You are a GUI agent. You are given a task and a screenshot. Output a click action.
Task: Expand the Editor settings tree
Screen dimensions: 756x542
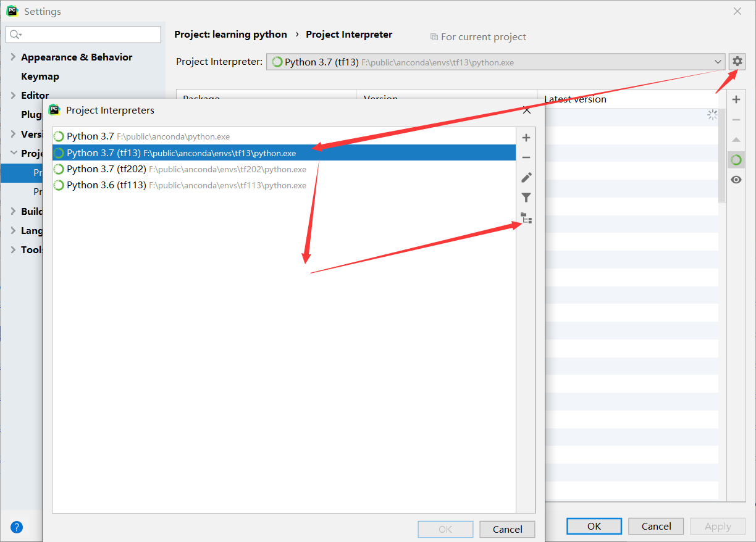coord(34,95)
